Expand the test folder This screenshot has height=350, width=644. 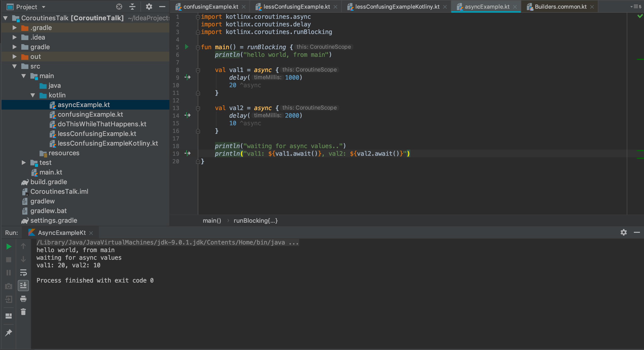point(23,163)
